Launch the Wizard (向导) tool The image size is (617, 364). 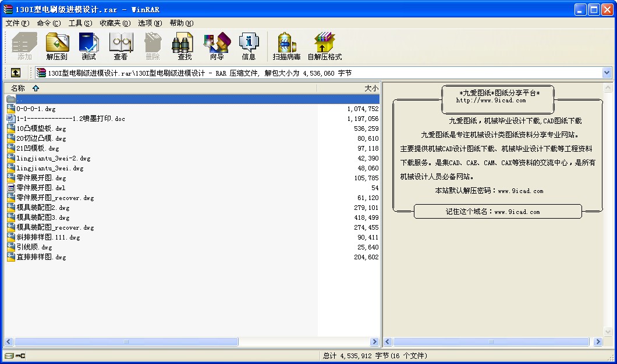click(x=217, y=46)
